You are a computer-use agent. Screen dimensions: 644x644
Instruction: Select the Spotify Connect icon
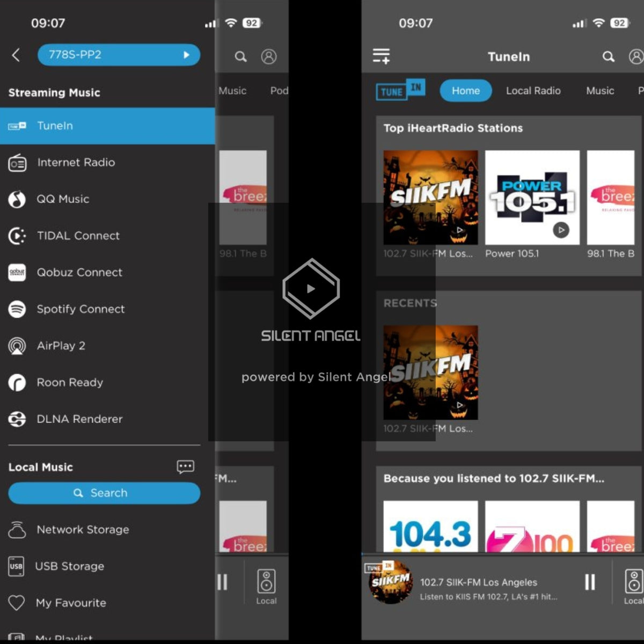coord(18,309)
